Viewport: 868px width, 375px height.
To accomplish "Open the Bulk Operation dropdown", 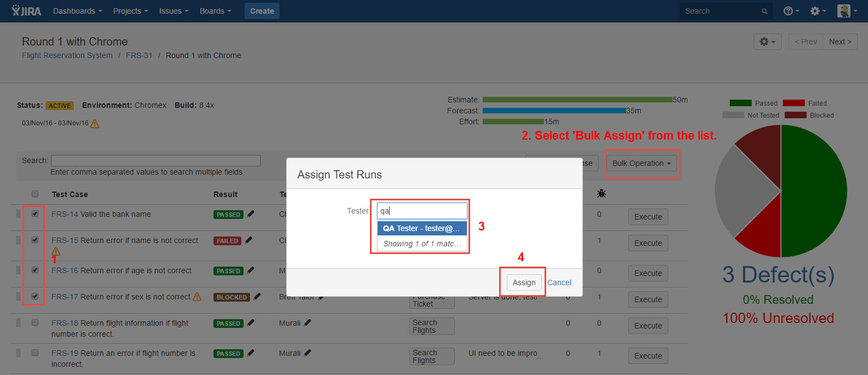I will (641, 163).
